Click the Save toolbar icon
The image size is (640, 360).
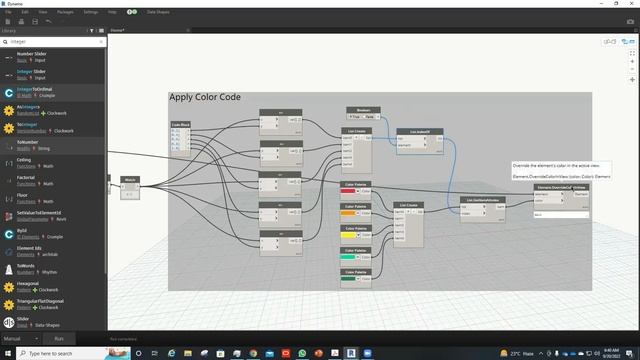click(x=35, y=22)
